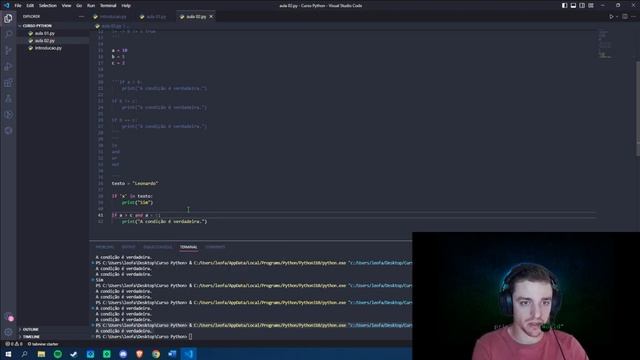Open the Terminal menu
640x360 pixels.
pos(108,6)
